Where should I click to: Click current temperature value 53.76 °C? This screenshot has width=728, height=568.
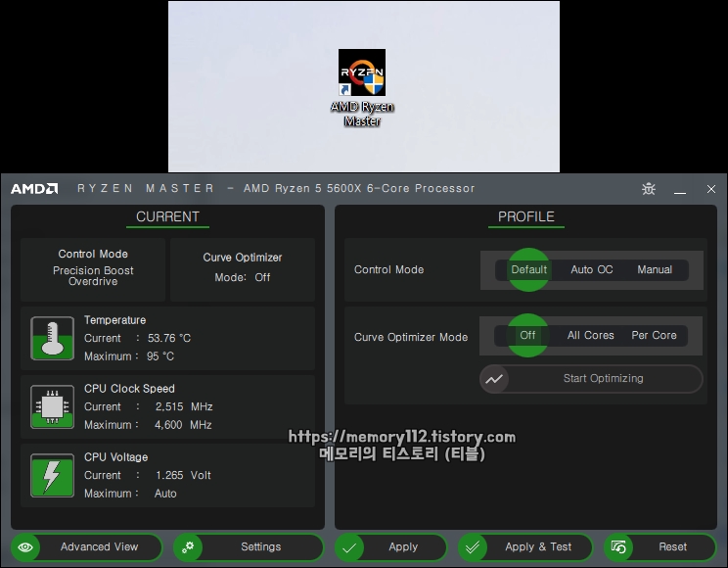[x=169, y=338]
